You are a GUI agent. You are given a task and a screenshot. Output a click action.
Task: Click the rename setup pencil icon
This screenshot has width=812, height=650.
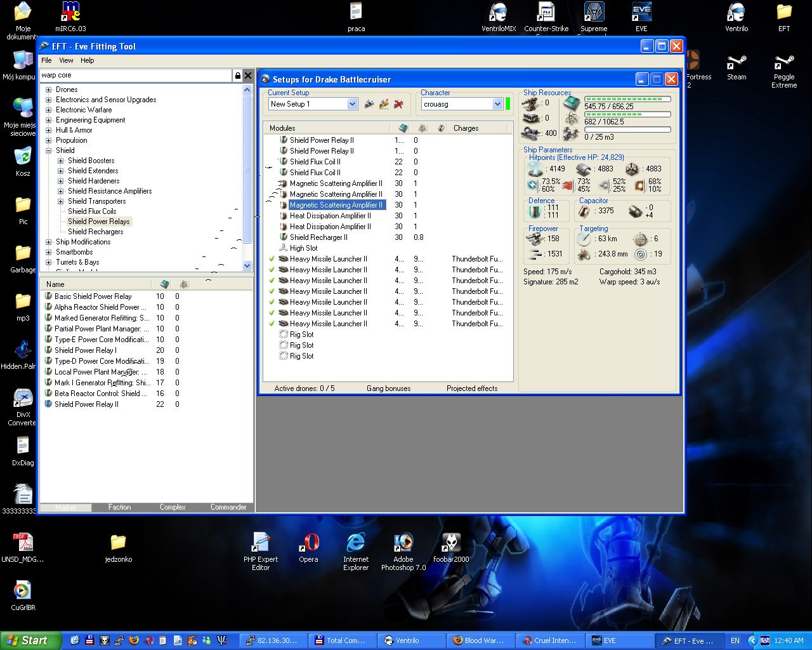click(x=384, y=104)
